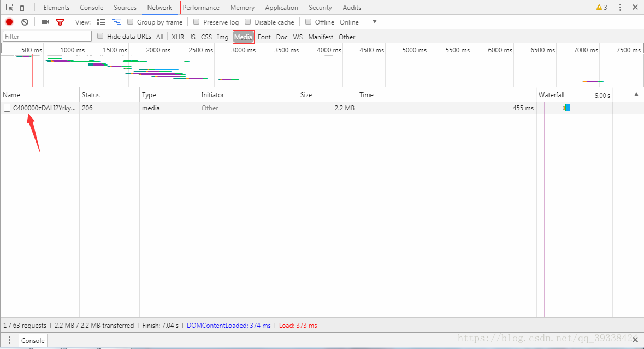This screenshot has height=349, width=644.
Task: Filter requests by Img
Action: [223, 37]
